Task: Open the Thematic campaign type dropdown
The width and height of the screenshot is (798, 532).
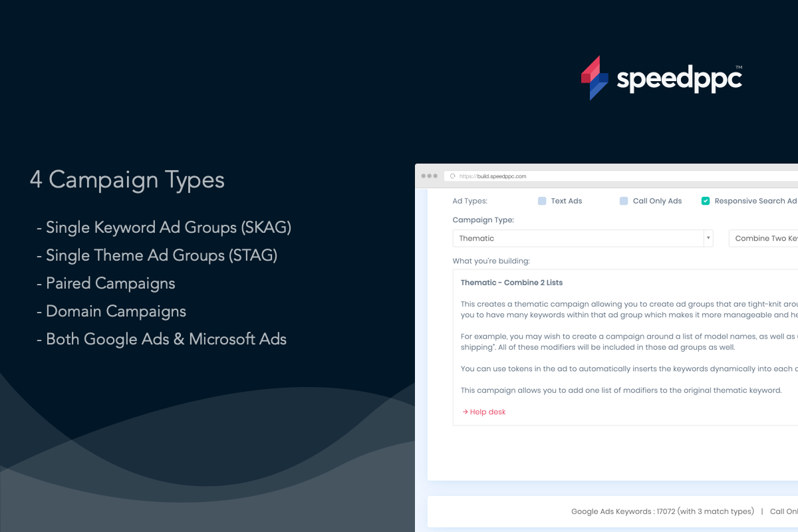Action: point(583,238)
